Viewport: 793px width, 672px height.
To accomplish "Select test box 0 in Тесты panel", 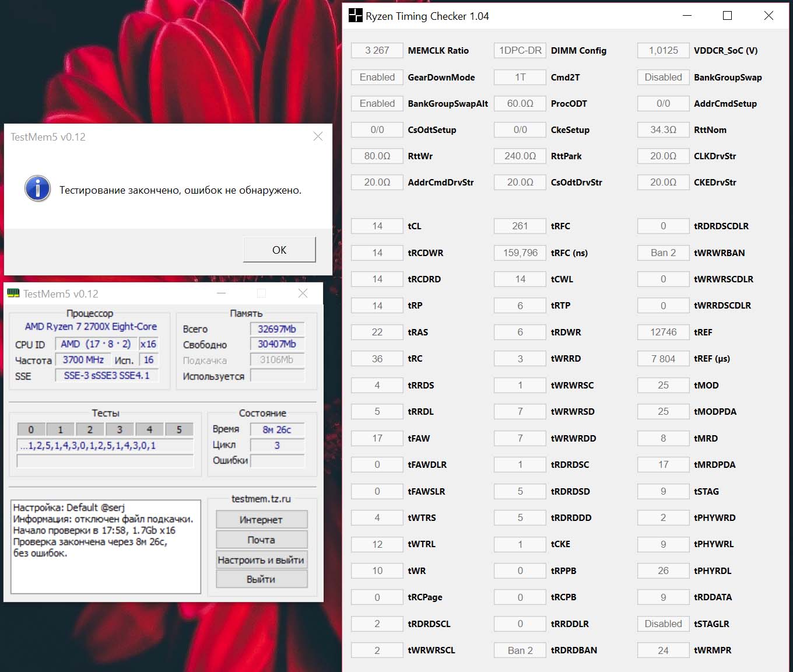I will (x=31, y=429).
